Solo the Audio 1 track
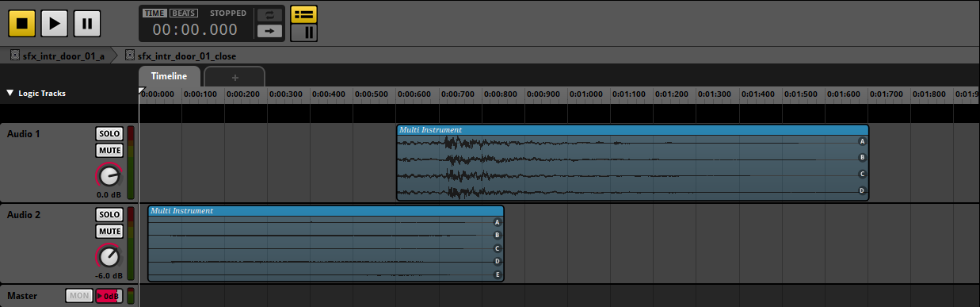980x307 pixels. tap(109, 134)
